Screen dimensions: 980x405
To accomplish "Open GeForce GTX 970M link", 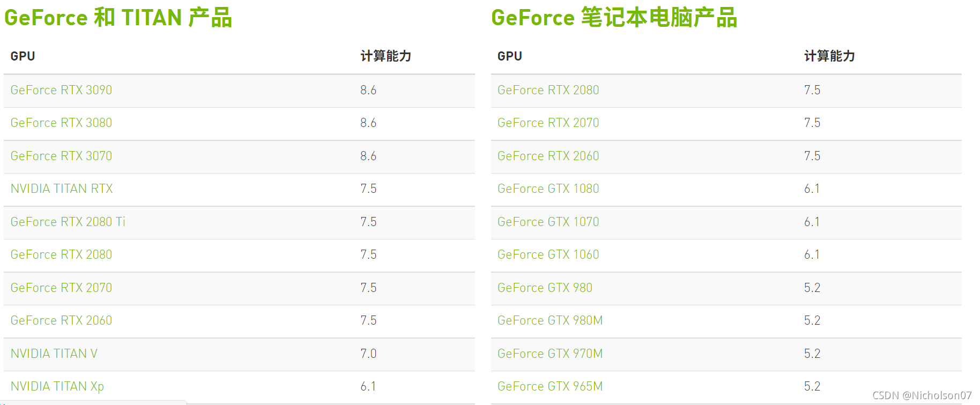I will tap(550, 354).
